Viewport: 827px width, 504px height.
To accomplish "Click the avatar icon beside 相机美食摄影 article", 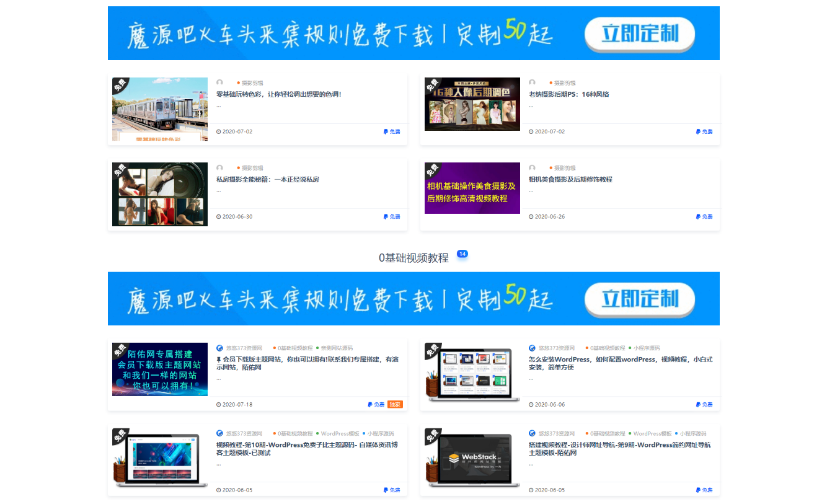I will [x=531, y=167].
